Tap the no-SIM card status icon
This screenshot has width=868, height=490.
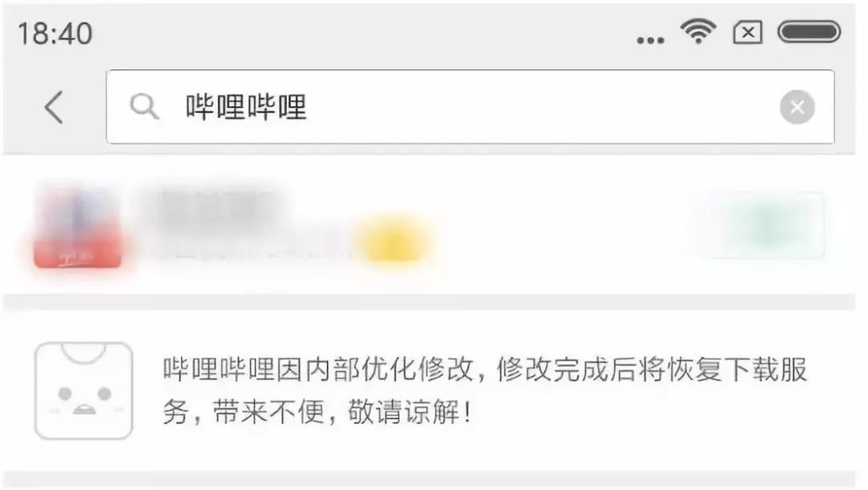tap(748, 32)
